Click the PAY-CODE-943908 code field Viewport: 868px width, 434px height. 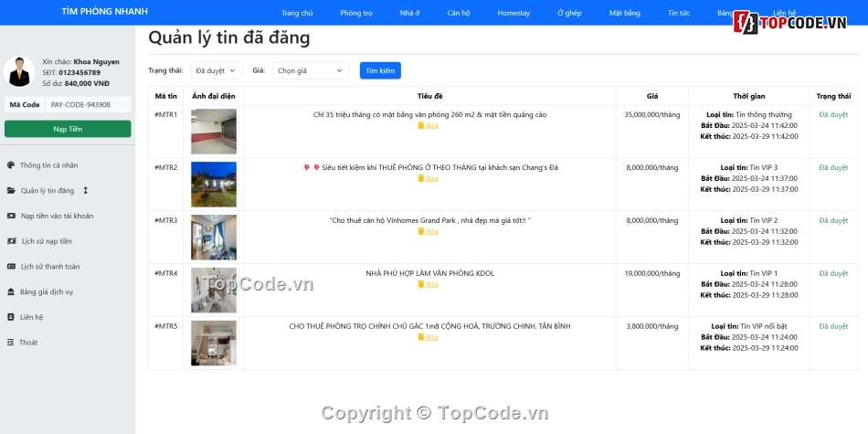tap(88, 105)
